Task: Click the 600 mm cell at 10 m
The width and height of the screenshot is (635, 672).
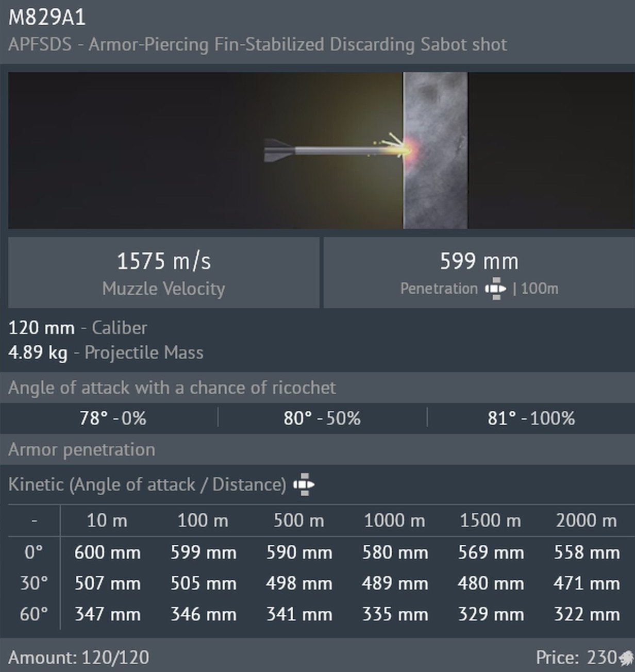Action: (107, 552)
